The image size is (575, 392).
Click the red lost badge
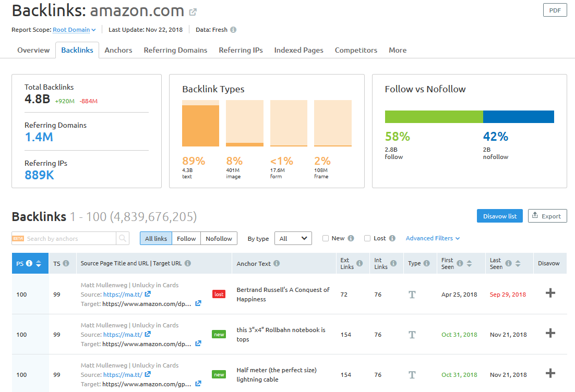coord(219,294)
